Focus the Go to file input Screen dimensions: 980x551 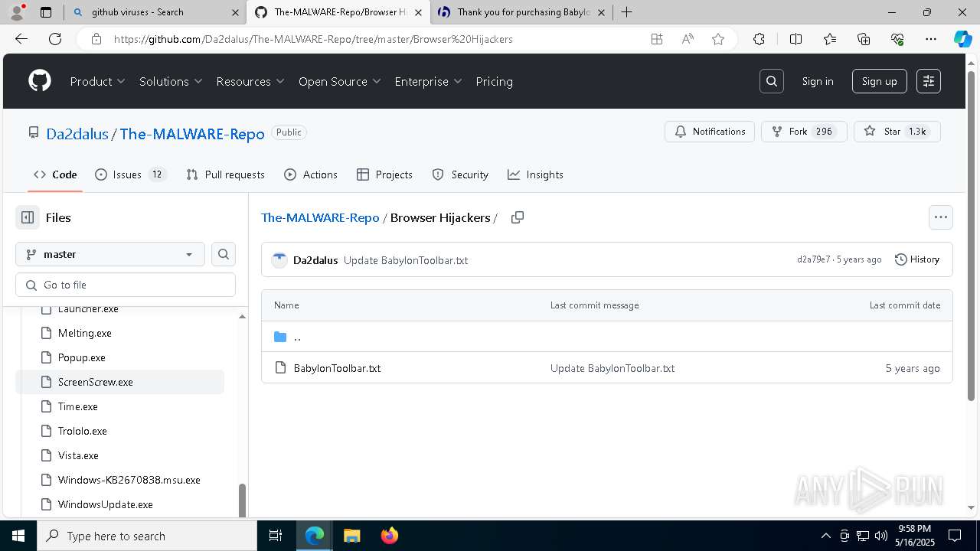(x=126, y=285)
